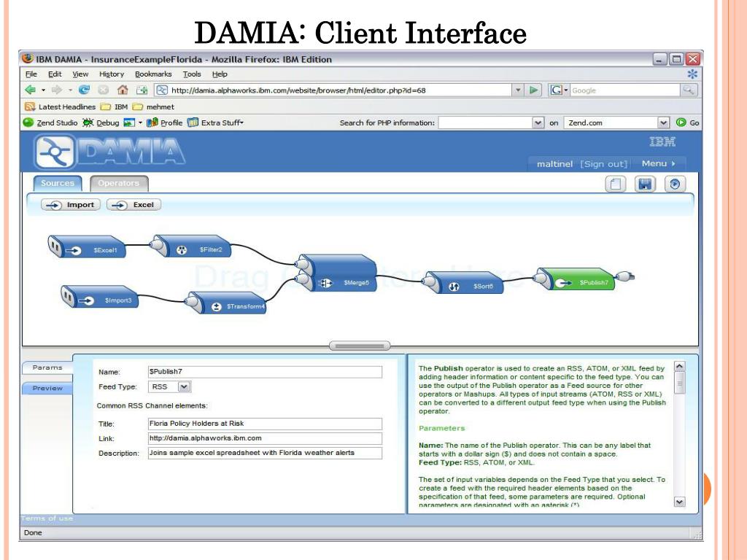Click the Sign out link
The image size is (747, 560).
(603, 164)
